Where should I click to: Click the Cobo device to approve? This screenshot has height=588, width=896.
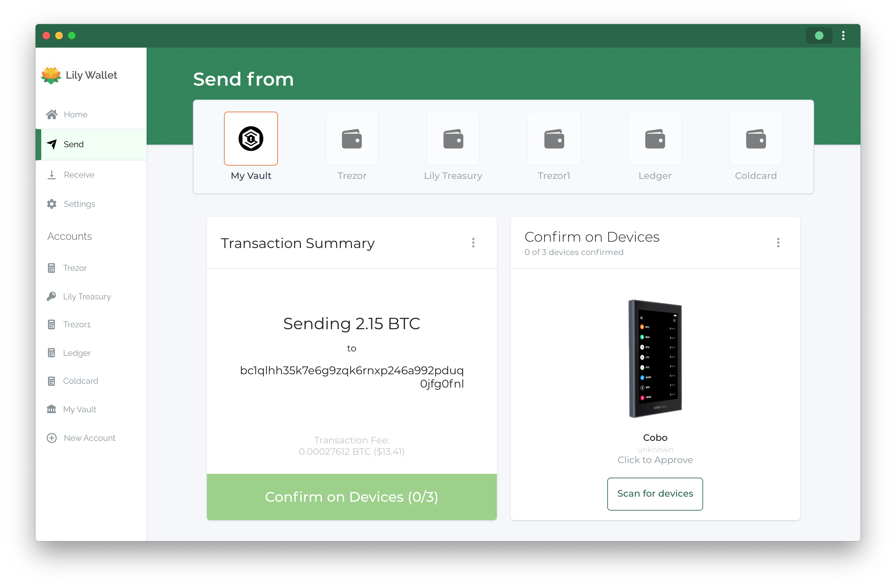(655, 358)
